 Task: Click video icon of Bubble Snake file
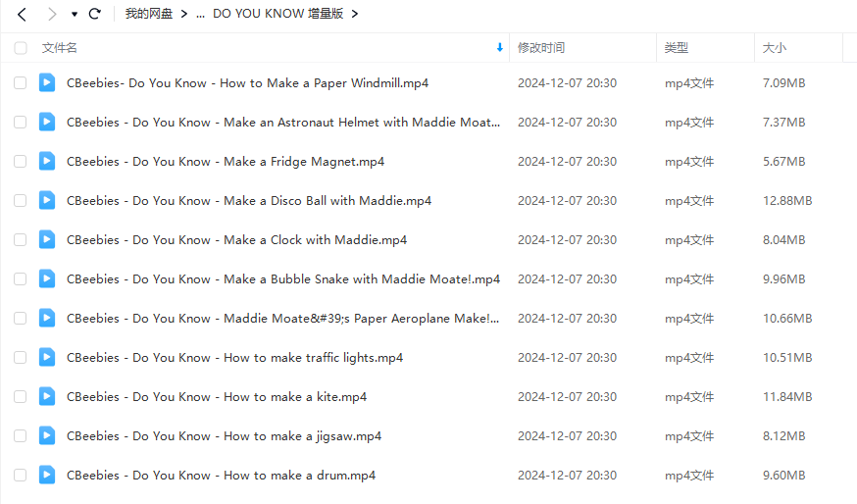[47, 278]
